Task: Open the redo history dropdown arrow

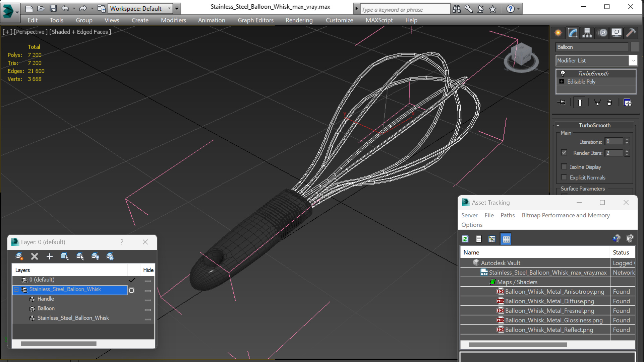Action: point(92,8)
